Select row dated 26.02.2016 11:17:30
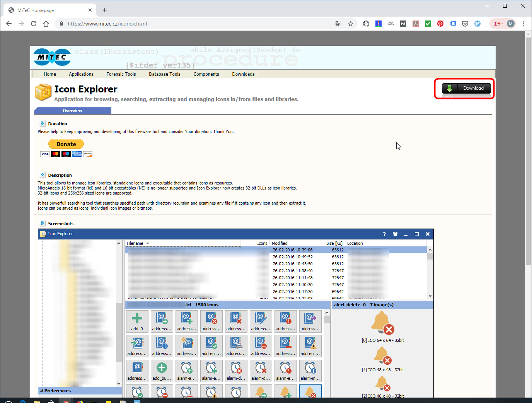Screen dimensions: 532x403 [276, 292]
